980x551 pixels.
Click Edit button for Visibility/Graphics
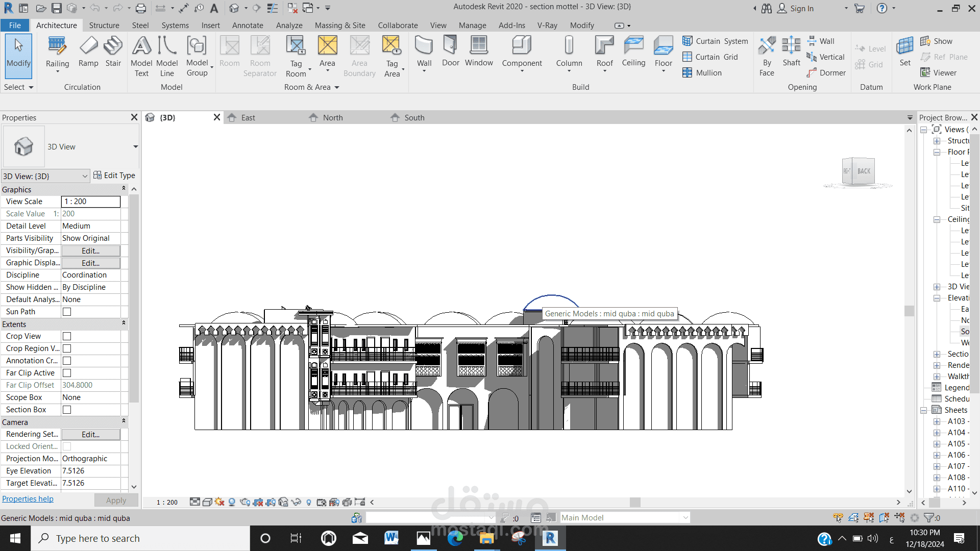[91, 251]
